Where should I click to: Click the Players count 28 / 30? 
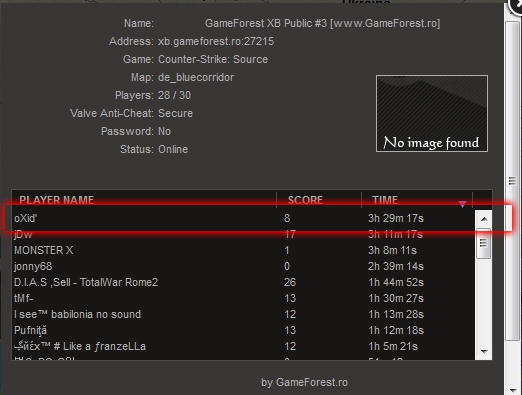[174, 95]
